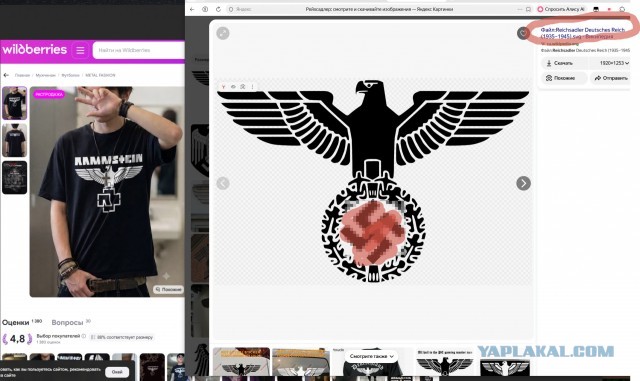
Task: Click the Отправить share button
Action: click(611, 78)
